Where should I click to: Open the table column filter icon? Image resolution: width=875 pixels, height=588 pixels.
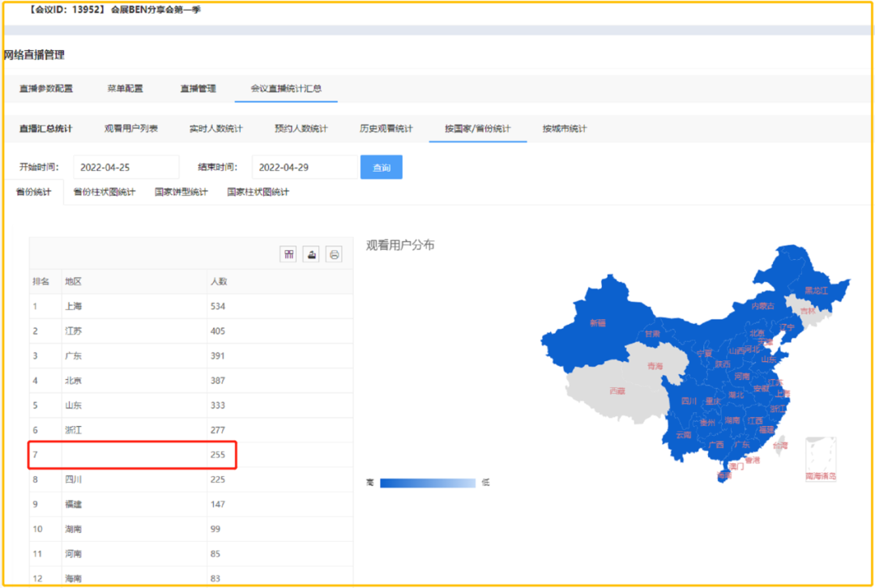288,254
